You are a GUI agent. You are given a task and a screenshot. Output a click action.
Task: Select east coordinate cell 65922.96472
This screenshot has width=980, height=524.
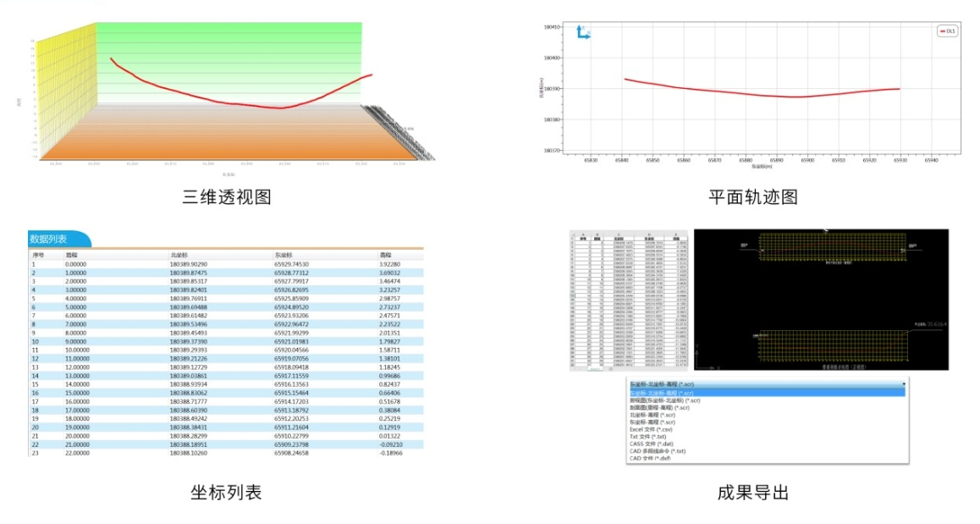point(291,324)
